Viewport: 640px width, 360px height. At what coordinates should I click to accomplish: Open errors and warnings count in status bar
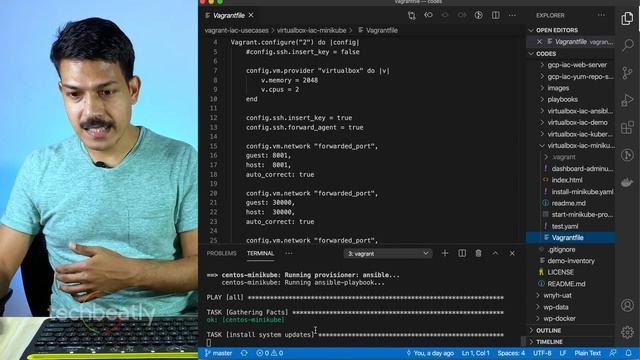[269, 353]
